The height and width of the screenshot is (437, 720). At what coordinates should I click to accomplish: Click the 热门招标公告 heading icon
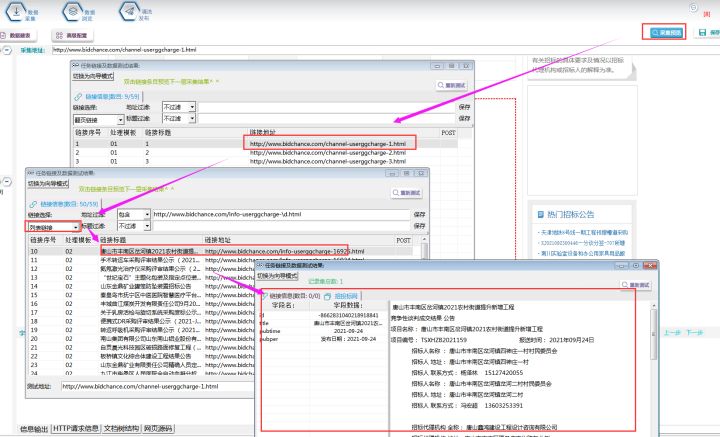click(540, 214)
